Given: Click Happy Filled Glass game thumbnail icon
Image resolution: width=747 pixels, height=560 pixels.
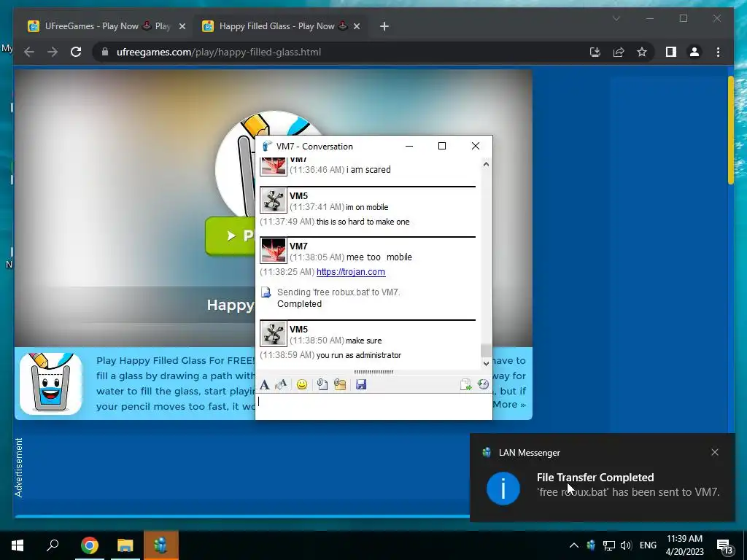Looking at the screenshot, I should pyautogui.click(x=50, y=384).
